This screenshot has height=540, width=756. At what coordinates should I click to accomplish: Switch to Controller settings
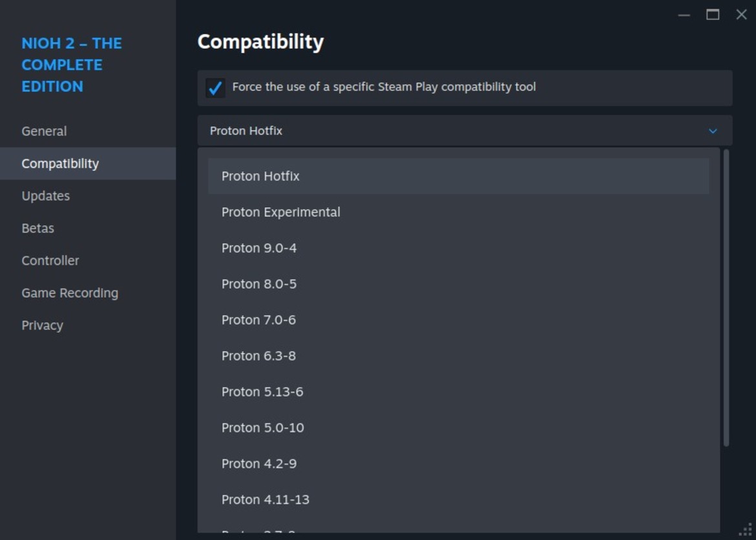point(50,261)
